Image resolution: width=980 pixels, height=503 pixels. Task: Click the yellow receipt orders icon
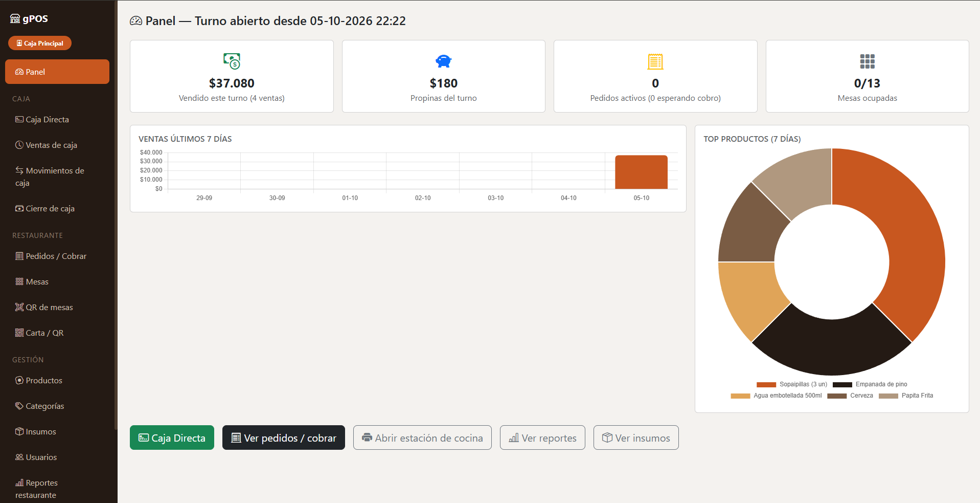[655, 61]
